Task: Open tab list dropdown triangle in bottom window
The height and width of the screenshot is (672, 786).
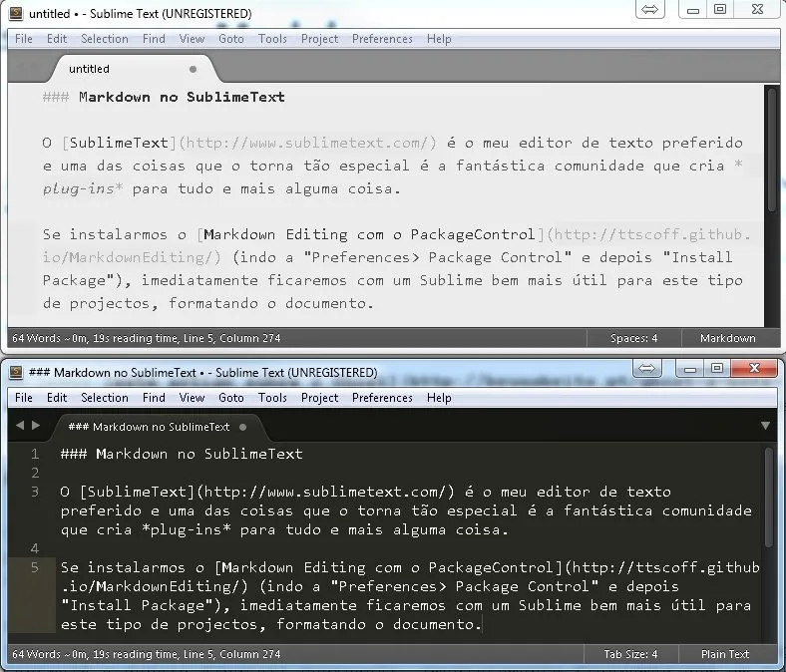Action: [765, 426]
